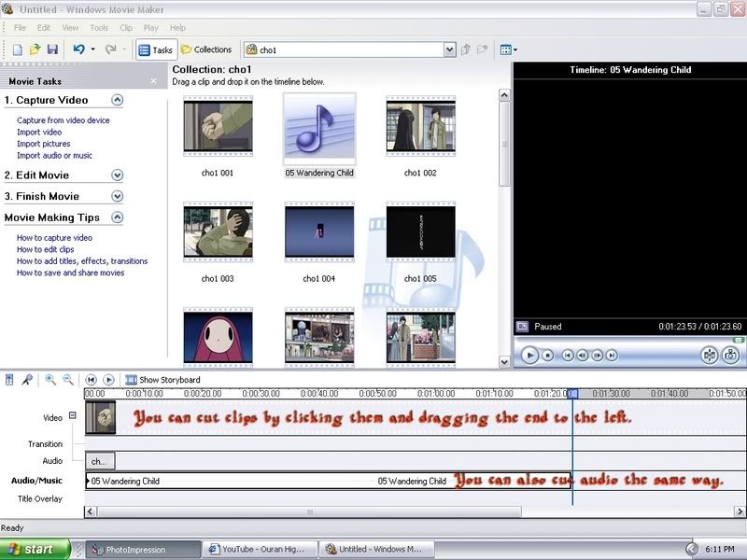Click the preview seek bar handle
Screen dimensions: 747x560
click(x=739, y=340)
